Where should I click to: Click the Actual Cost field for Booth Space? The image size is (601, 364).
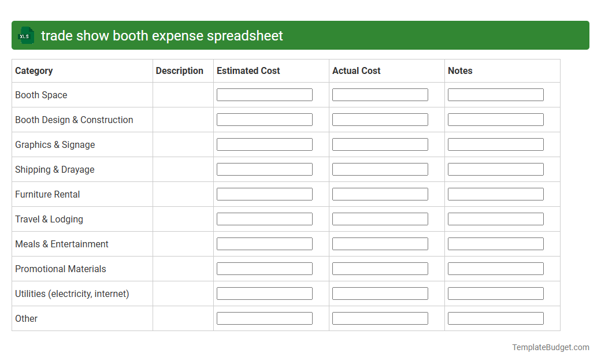coord(380,94)
